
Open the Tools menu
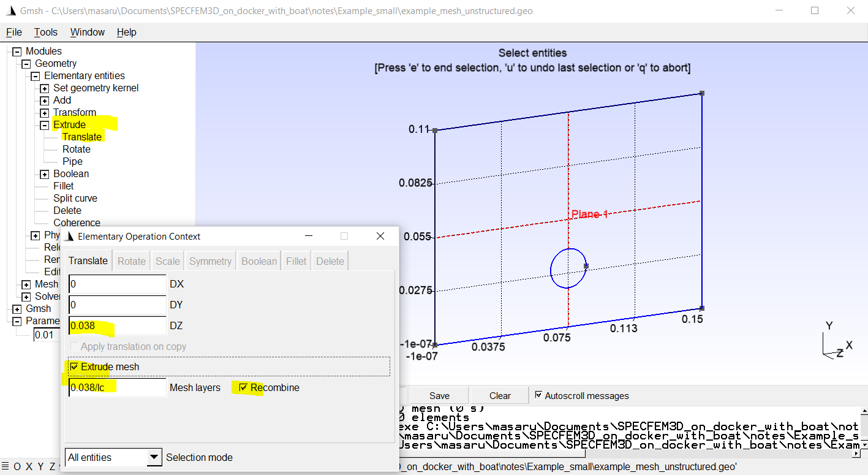[45, 32]
